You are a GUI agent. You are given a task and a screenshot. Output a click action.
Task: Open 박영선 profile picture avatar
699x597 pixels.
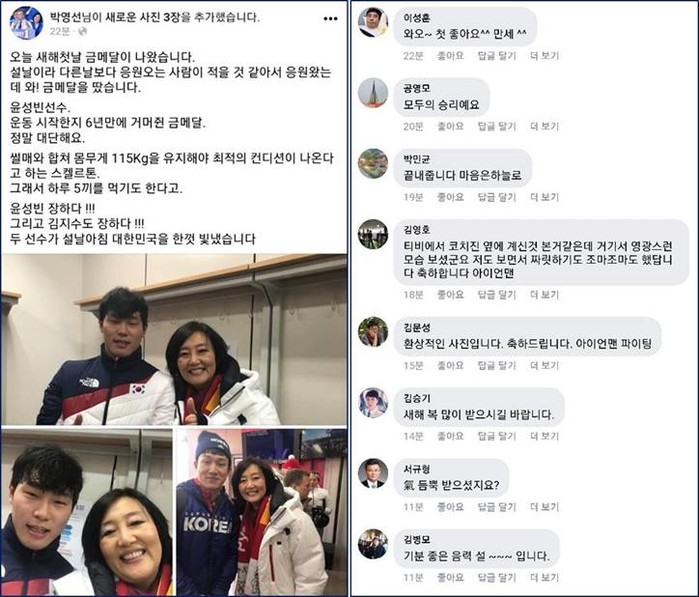point(27,23)
